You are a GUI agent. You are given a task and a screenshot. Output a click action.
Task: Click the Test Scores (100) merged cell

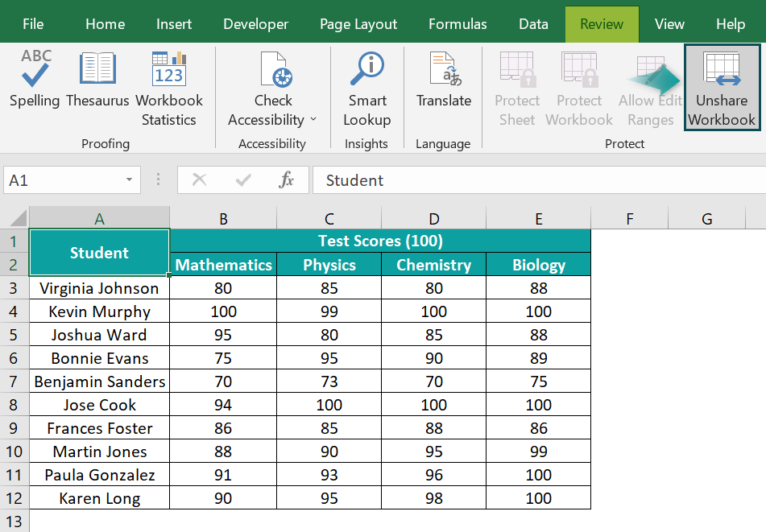(380, 241)
